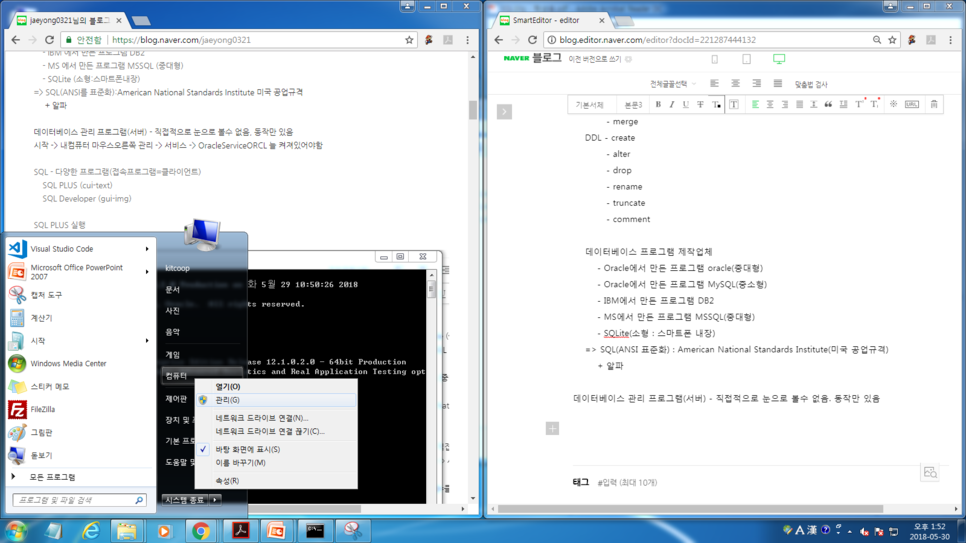Image resolution: width=966 pixels, height=543 pixels.
Task: Select 속성(R) in the context menu
Action: [275, 481]
